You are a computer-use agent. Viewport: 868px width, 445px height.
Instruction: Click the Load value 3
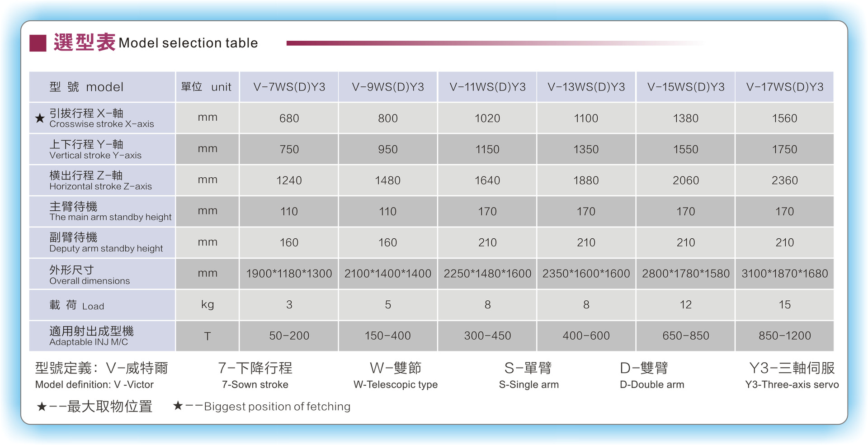(x=289, y=305)
